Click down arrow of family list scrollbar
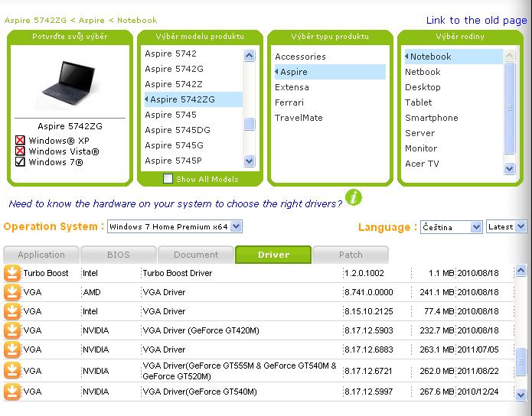Screen dimensions: 532x416 (x=510, y=168)
